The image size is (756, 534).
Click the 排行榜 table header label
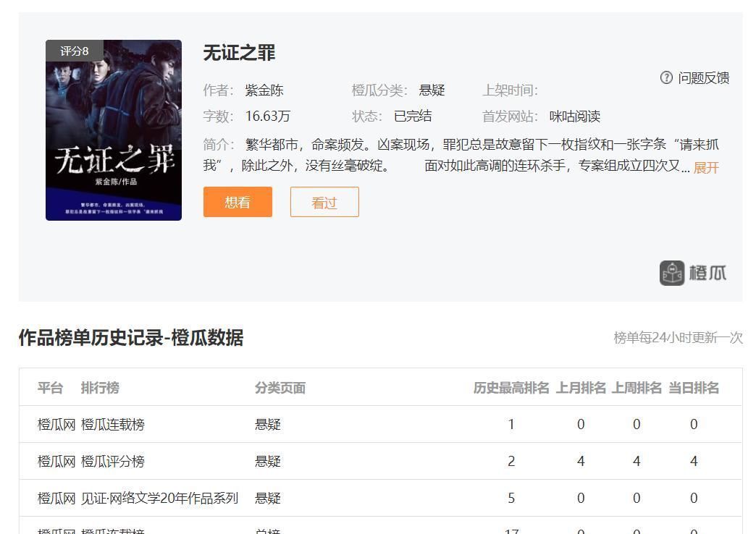[x=99, y=388]
